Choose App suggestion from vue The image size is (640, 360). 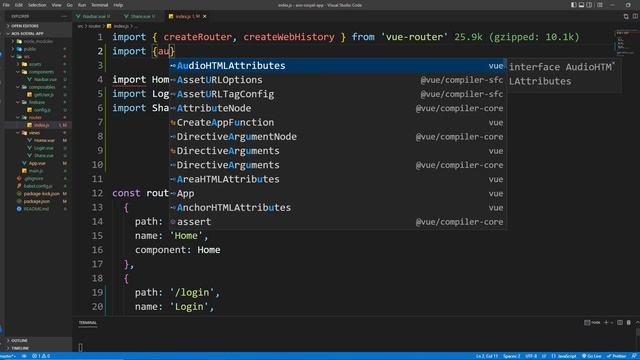[338, 193]
